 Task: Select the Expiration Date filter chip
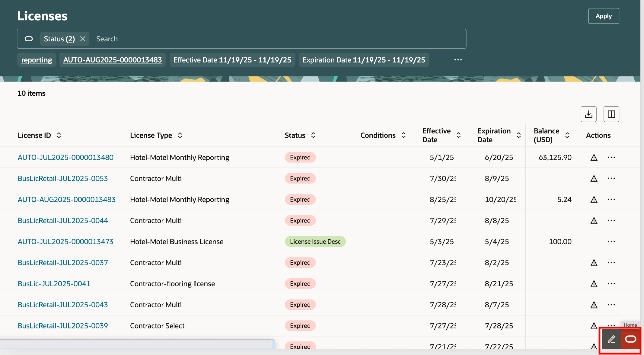[x=364, y=60]
